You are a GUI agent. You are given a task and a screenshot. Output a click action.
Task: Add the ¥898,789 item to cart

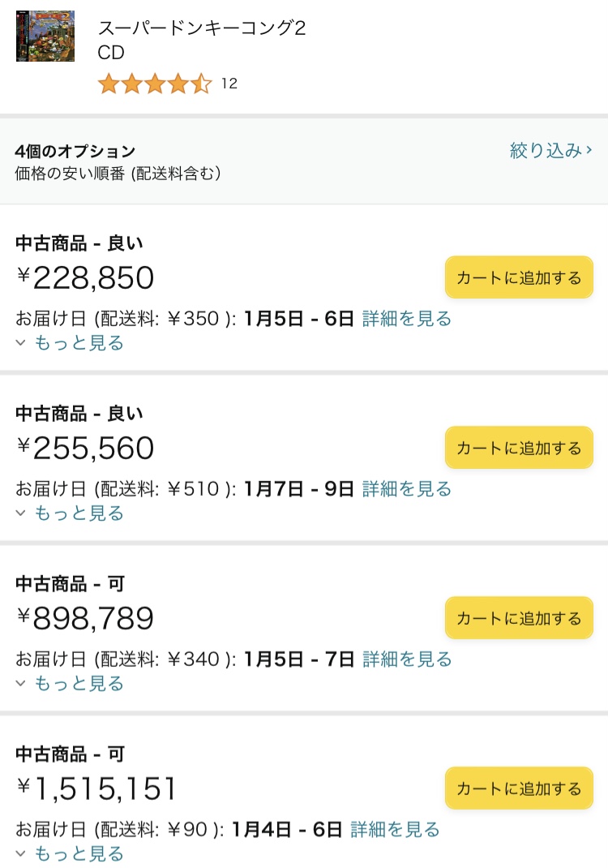(x=519, y=618)
